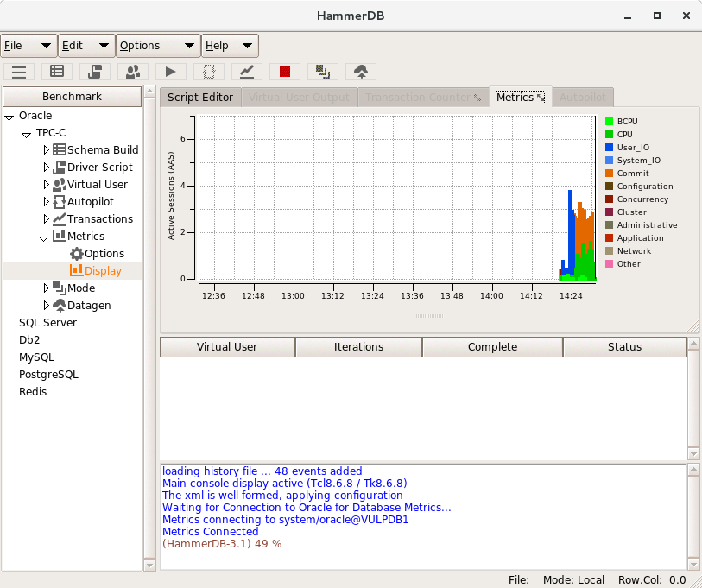Click the virtual user table scroll-up arrow

pos(693,344)
